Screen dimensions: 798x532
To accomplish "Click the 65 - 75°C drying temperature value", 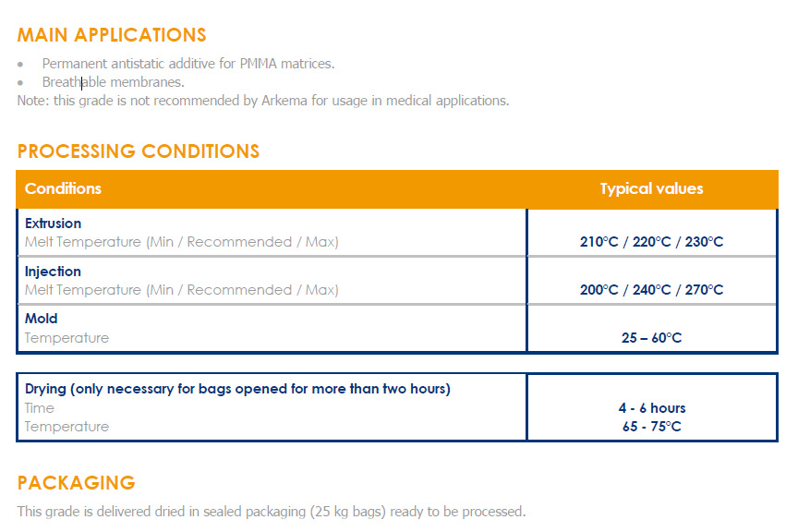I will click(x=651, y=427).
